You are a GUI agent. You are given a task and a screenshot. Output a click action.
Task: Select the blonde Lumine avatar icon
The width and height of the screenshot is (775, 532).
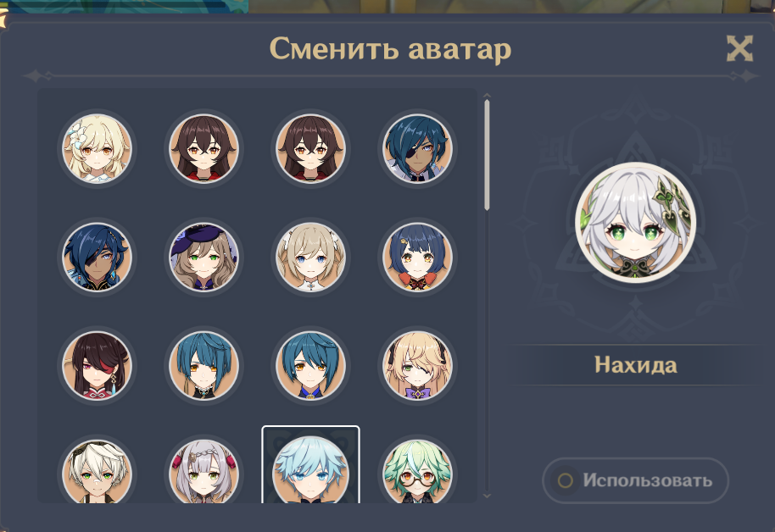[x=97, y=149]
